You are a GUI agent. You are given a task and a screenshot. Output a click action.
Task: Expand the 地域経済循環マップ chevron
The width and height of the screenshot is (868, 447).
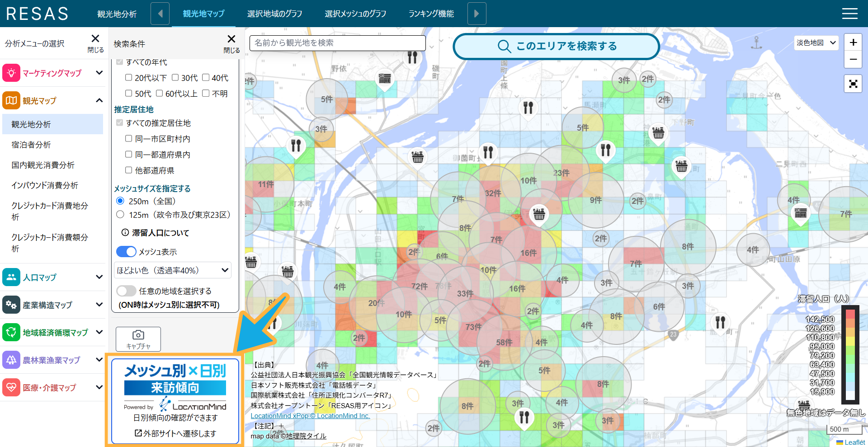pyautogui.click(x=99, y=332)
